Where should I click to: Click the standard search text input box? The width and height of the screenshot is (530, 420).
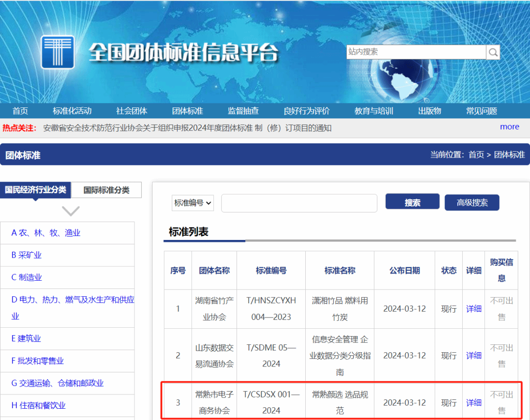tap(299, 203)
